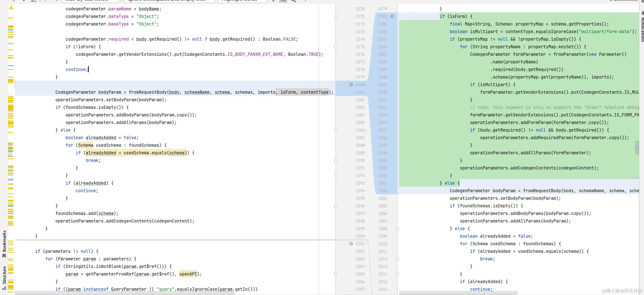Toggle the fold marker at right line 2212
Image resolution: width=644 pixels, height=295 pixels.
pyautogui.click(x=397, y=259)
